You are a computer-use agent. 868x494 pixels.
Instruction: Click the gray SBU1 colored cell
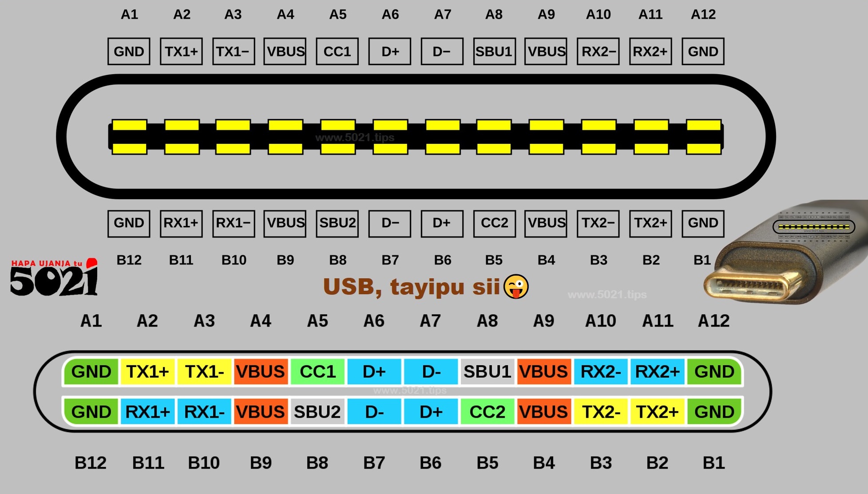point(487,371)
